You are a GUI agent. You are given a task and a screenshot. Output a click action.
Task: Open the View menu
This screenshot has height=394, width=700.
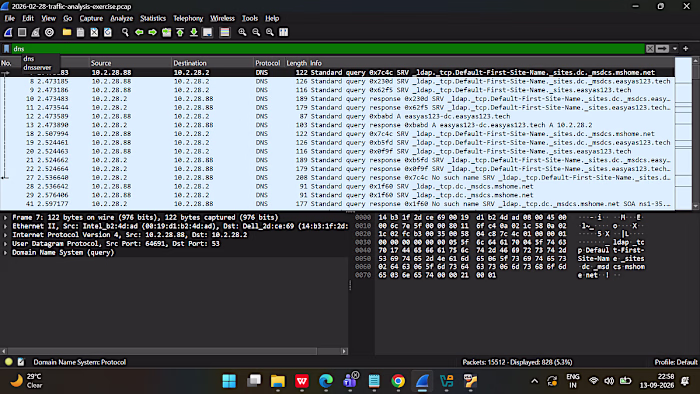(x=48, y=18)
